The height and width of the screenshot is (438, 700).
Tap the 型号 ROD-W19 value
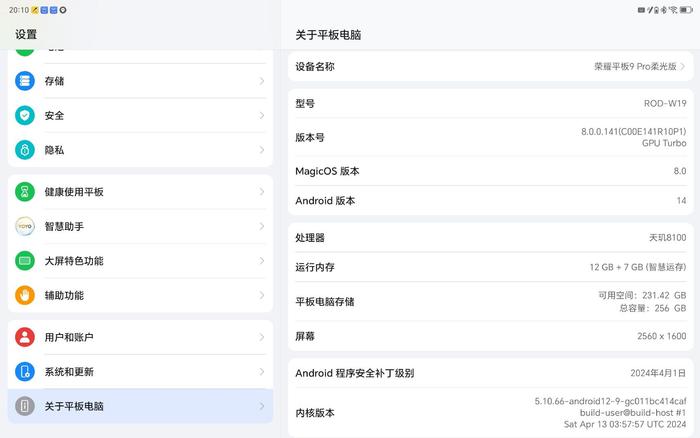(x=665, y=104)
